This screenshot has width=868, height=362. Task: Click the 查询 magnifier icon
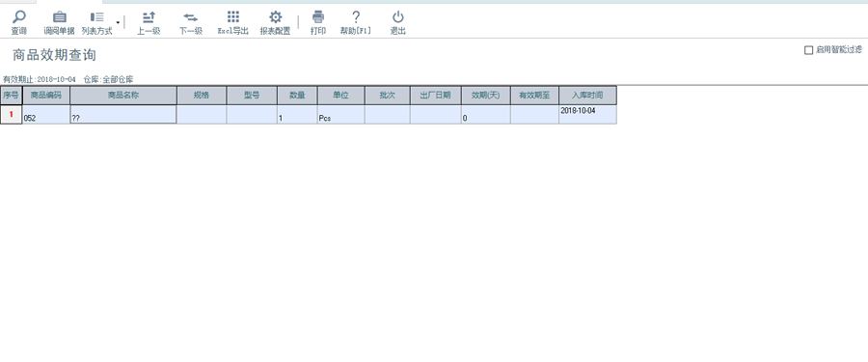click(x=19, y=17)
